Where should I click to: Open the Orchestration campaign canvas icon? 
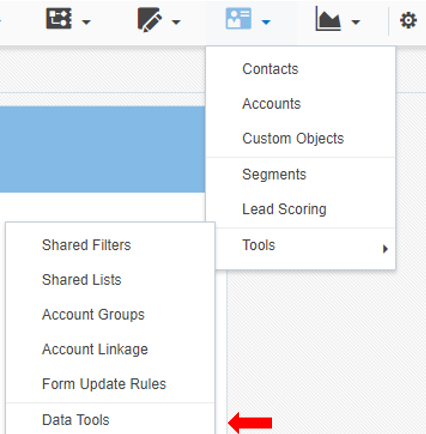[x=59, y=19]
